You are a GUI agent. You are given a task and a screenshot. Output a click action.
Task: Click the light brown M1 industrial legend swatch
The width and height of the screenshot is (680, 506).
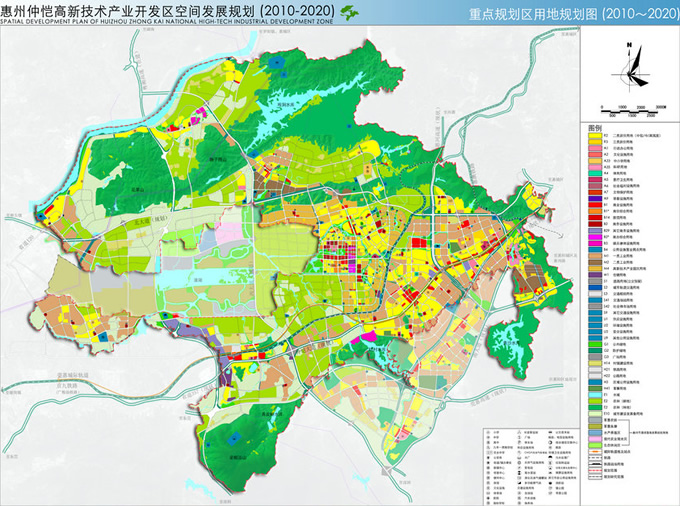(595, 256)
